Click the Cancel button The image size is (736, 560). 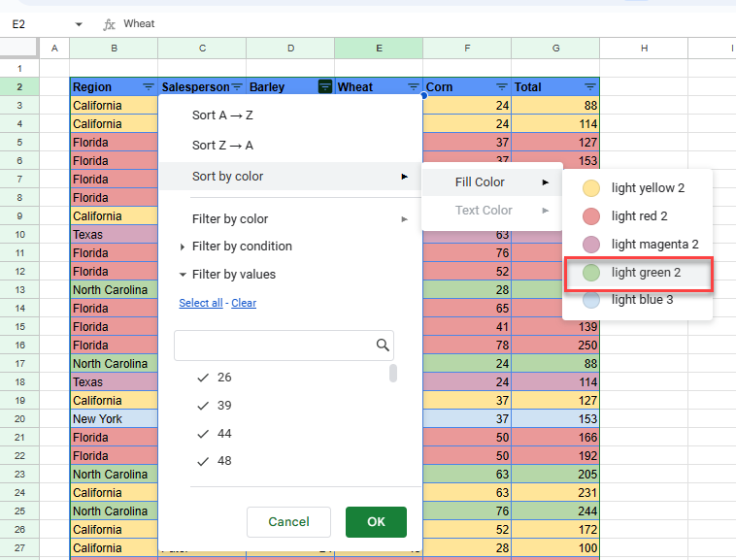(288, 522)
